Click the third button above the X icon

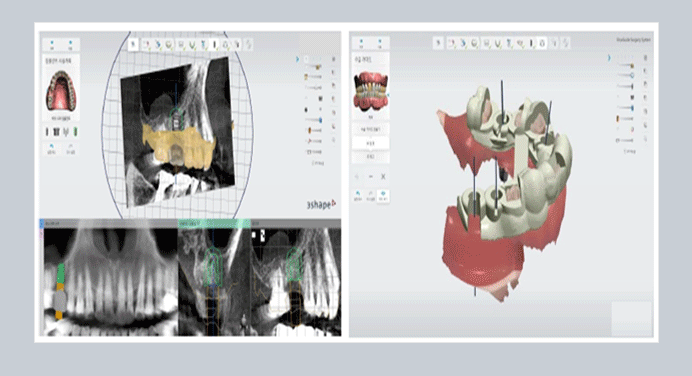371,157
